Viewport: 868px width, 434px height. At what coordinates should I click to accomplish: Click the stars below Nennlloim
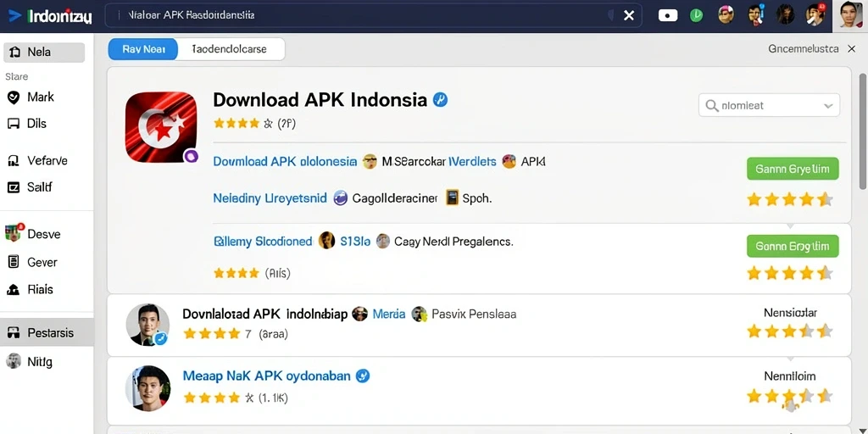tap(790, 396)
